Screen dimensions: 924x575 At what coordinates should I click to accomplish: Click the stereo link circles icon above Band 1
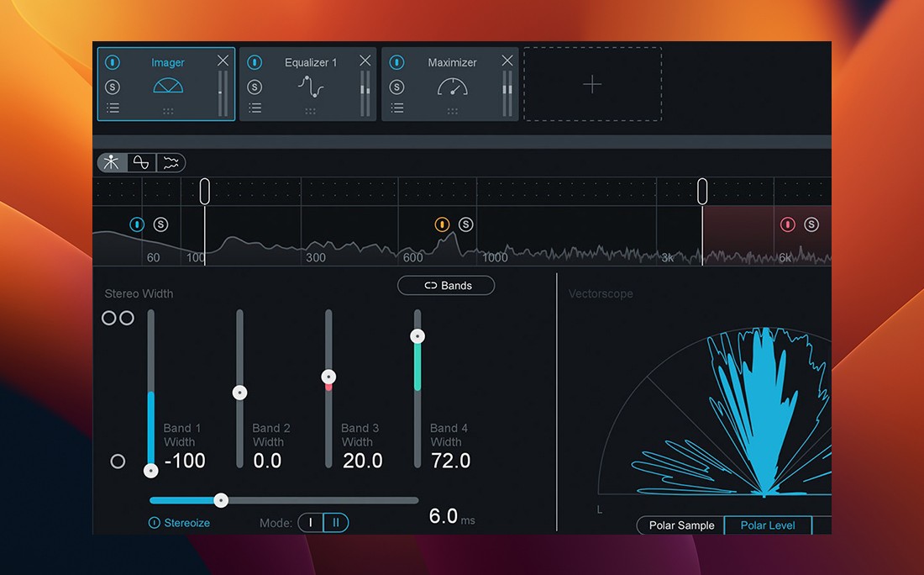[118, 318]
